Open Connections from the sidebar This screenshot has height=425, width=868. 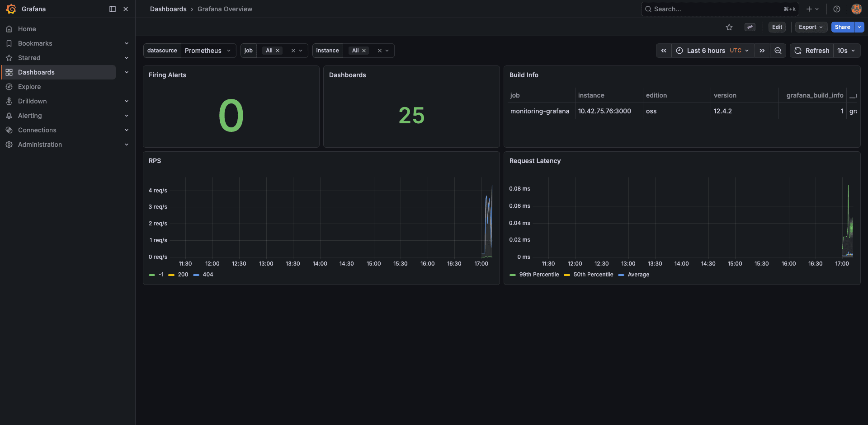coord(37,130)
